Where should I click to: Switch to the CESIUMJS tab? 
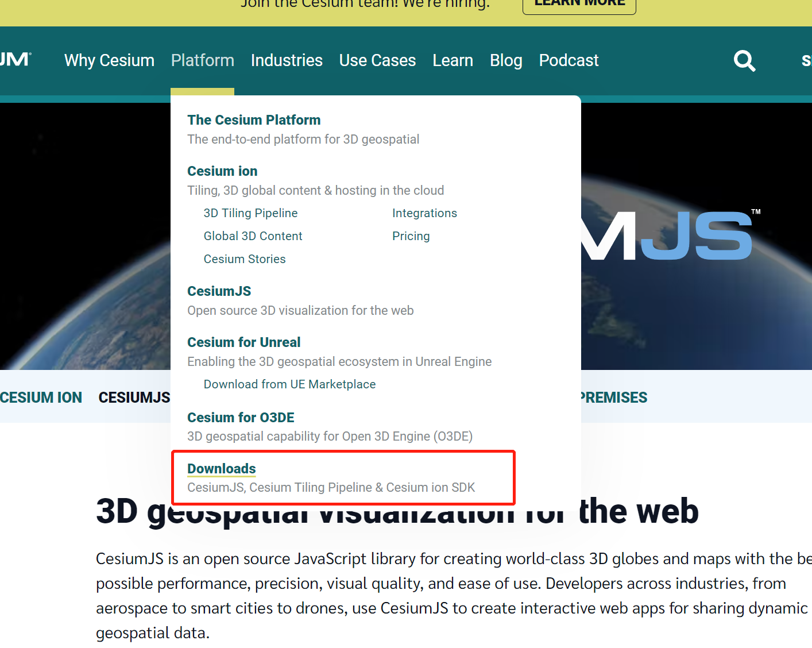click(x=134, y=398)
